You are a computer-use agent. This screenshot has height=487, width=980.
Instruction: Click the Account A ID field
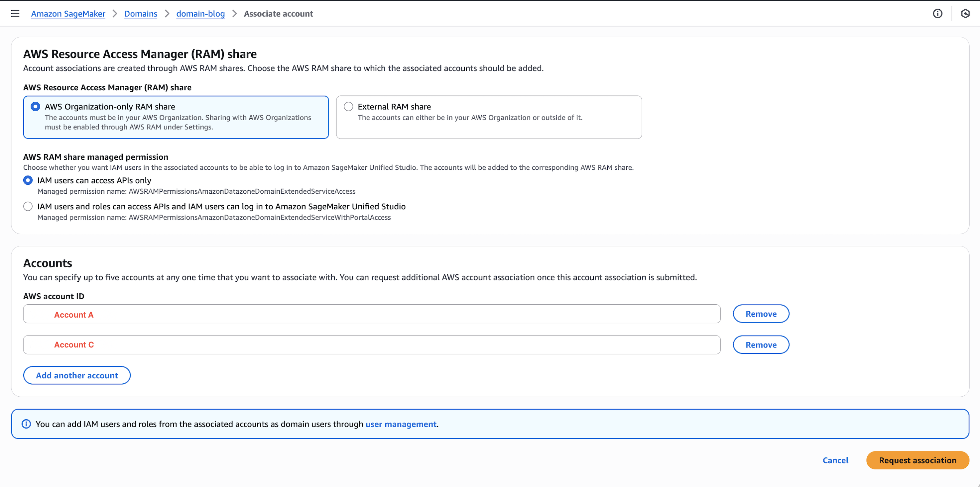(x=371, y=314)
